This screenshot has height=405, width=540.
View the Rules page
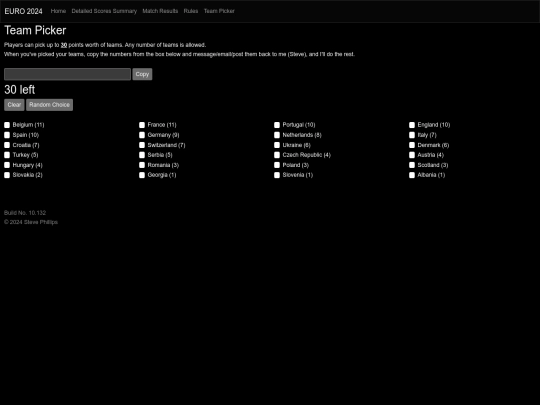point(191,11)
